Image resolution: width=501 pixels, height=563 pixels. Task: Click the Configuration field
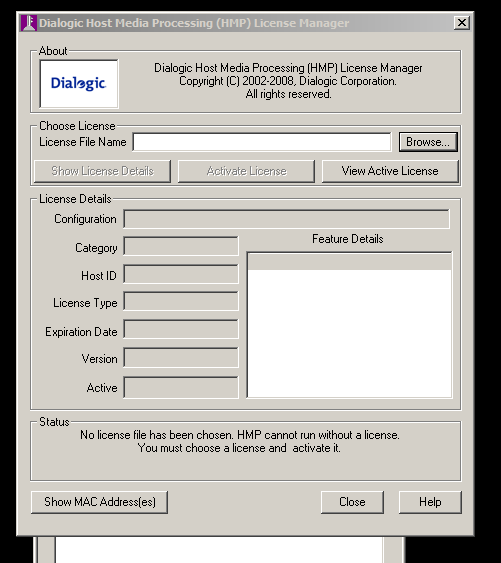coord(286,219)
